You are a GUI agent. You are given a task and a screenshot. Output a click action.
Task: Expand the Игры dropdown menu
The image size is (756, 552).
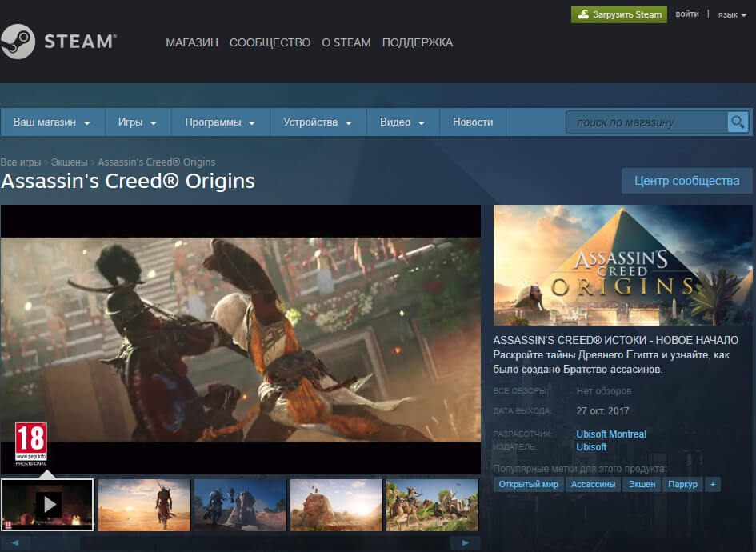coord(138,122)
